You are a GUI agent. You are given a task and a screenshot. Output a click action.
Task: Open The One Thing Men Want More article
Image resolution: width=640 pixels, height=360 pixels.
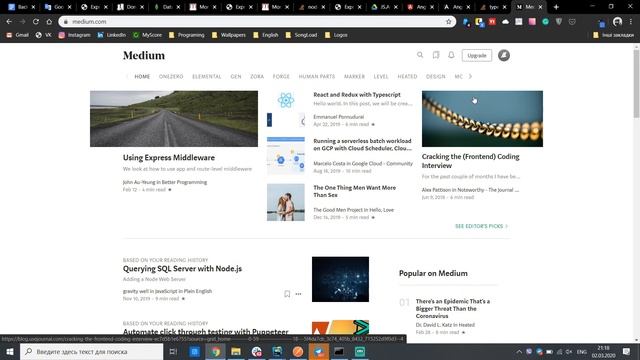pos(354,191)
